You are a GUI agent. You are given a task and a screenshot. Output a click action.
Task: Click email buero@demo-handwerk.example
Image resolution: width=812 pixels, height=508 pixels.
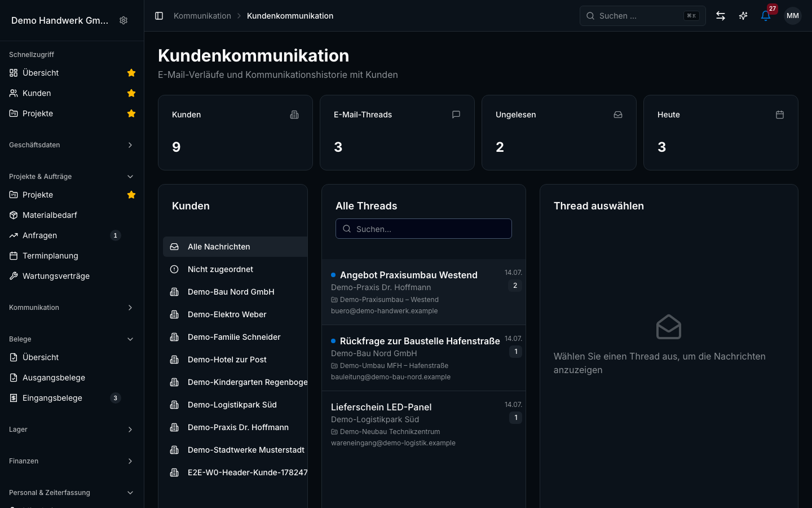click(x=385, y=311)
